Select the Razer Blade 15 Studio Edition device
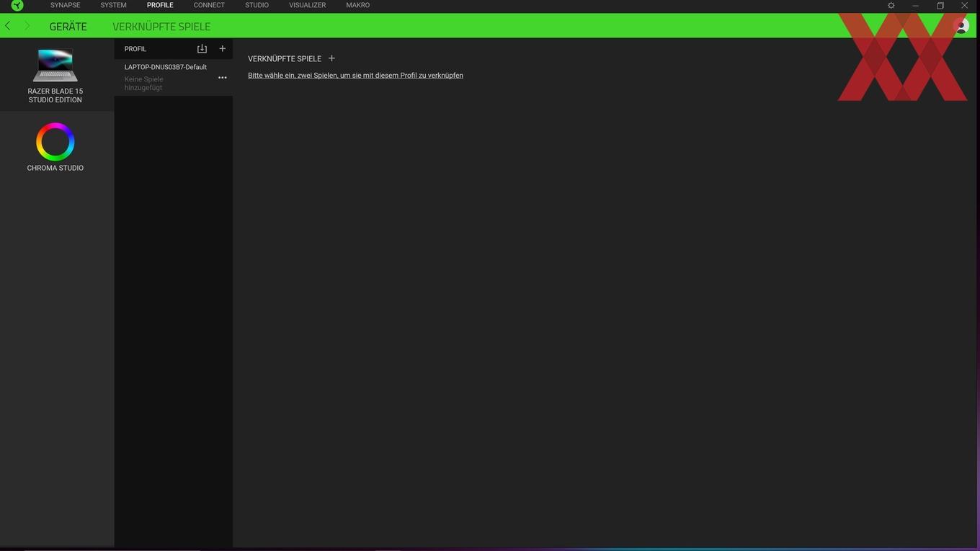The width and height of the screenshot is (980, 551). pos(55,75)
